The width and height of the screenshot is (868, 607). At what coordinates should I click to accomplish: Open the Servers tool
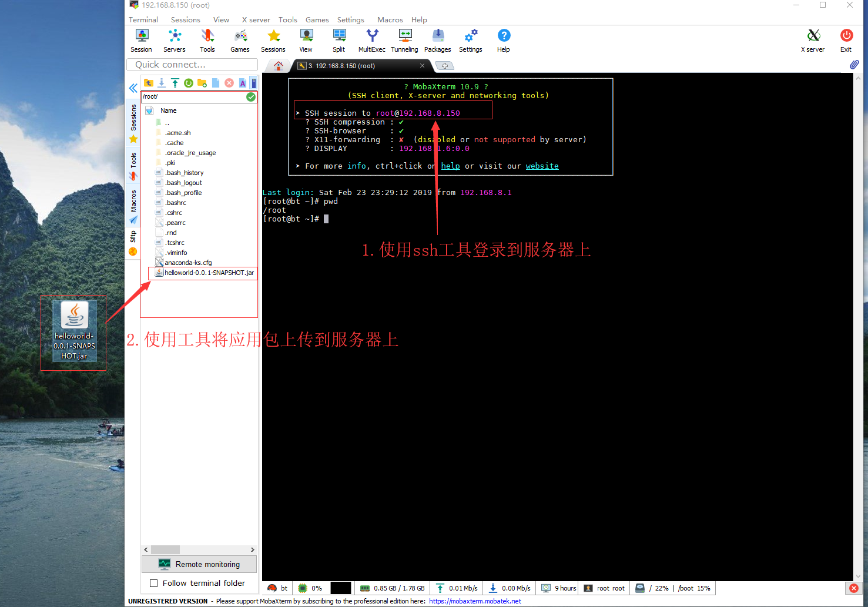pyautogui.click(x=175, y=41)
